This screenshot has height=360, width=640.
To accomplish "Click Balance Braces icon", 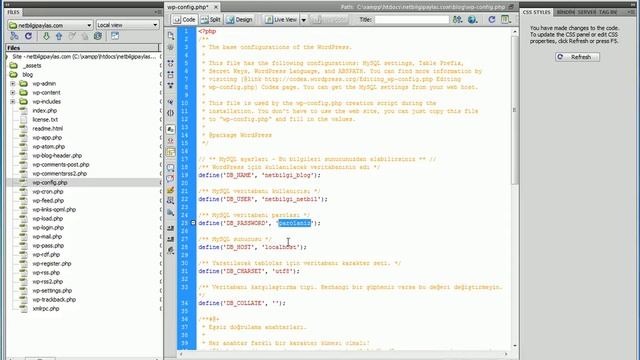I will (171, 113).
